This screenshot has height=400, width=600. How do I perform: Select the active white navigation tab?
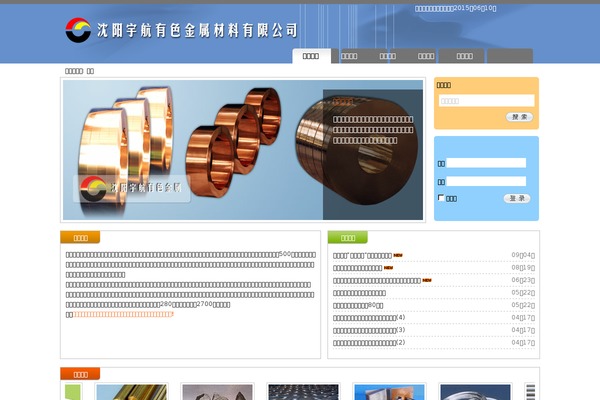(311, 56)
